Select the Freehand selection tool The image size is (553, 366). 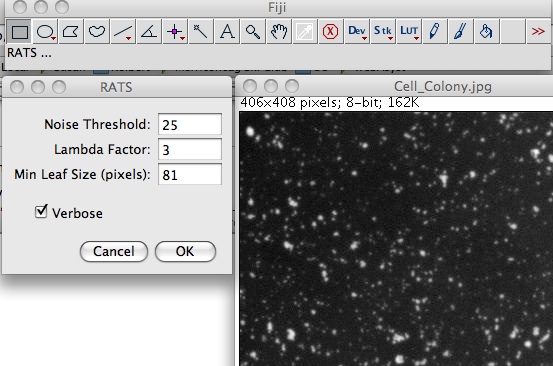97,32
